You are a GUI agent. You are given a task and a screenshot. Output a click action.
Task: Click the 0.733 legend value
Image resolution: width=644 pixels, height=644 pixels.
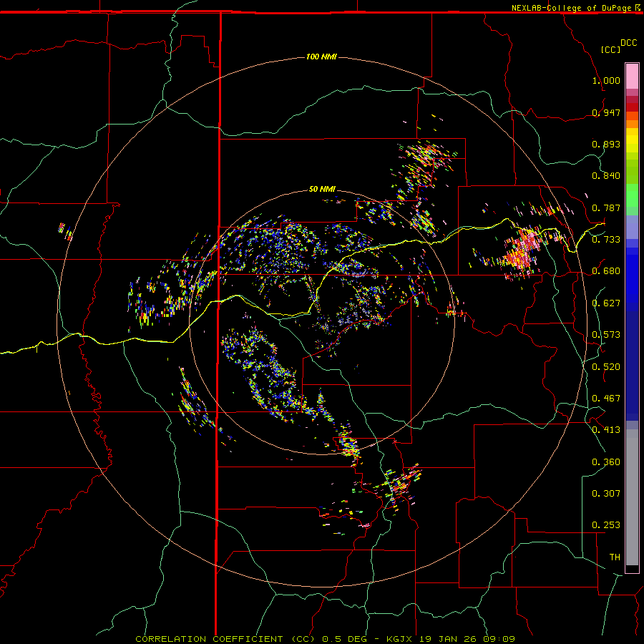(606, 240)
